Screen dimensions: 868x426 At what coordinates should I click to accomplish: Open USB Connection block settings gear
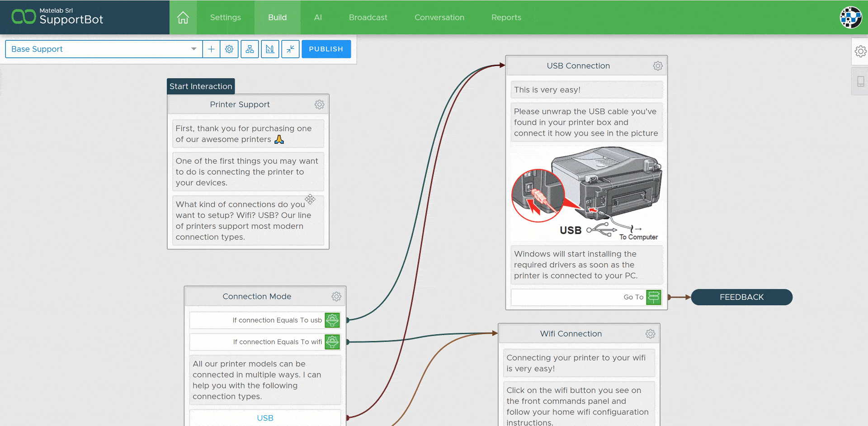[x=658, y=66]
